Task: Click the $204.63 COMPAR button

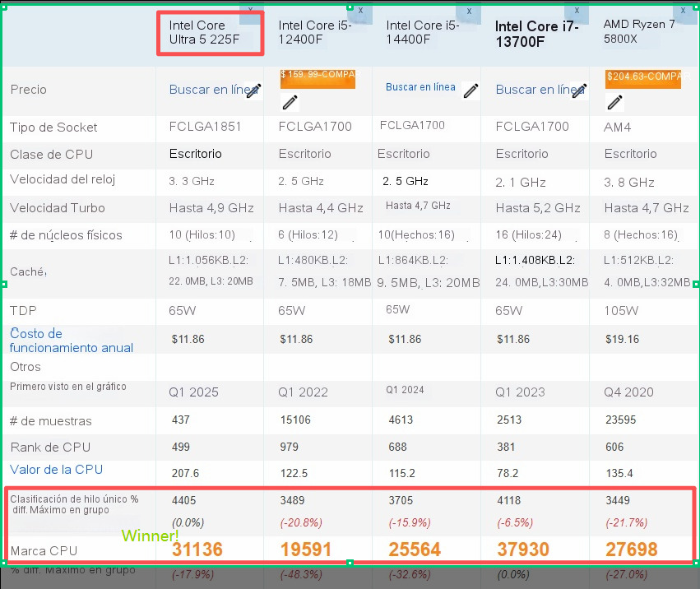Action: (643, 79)
